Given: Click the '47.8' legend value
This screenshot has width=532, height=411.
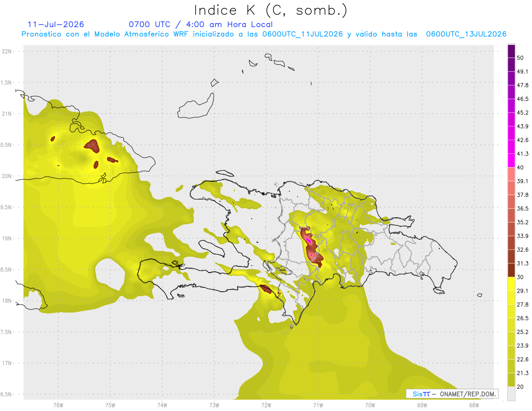Looking at the screenshot, I should pos(523,85).
